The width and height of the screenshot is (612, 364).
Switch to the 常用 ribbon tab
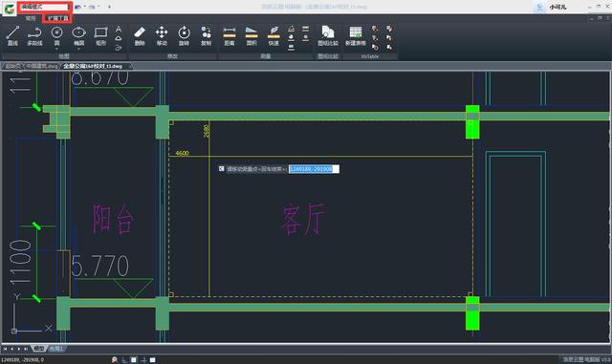coord(31,18)
